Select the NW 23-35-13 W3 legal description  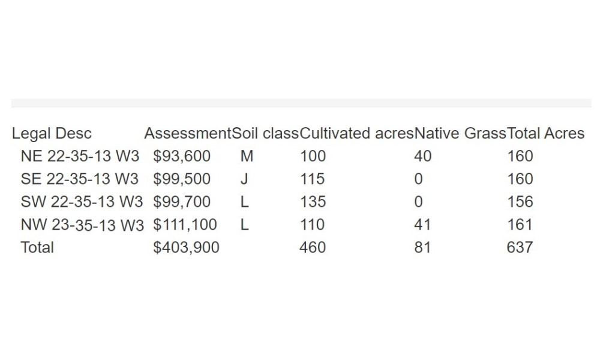coord(82,225)
